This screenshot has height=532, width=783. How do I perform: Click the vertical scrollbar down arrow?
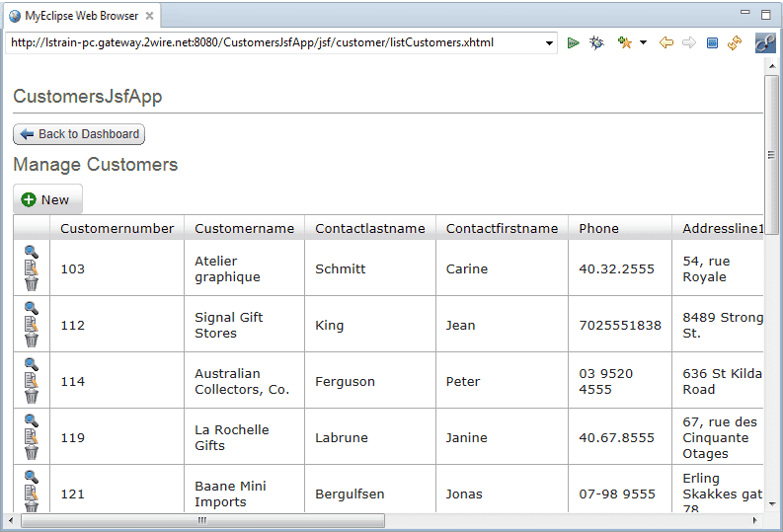pos(771,503)
